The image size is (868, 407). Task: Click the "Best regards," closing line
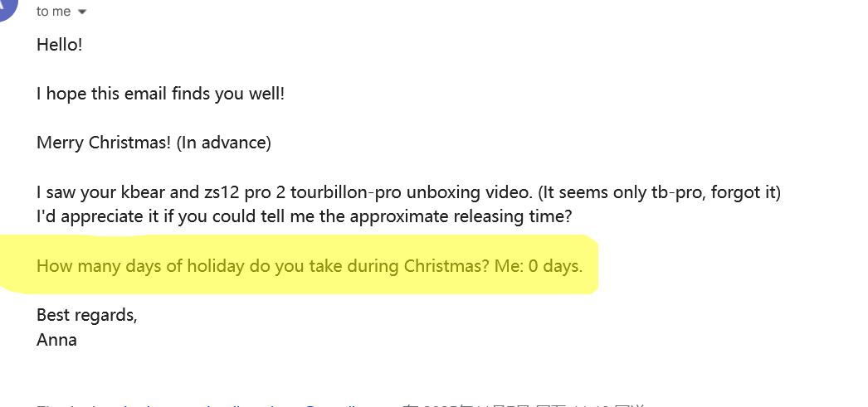tap(87, 315)
